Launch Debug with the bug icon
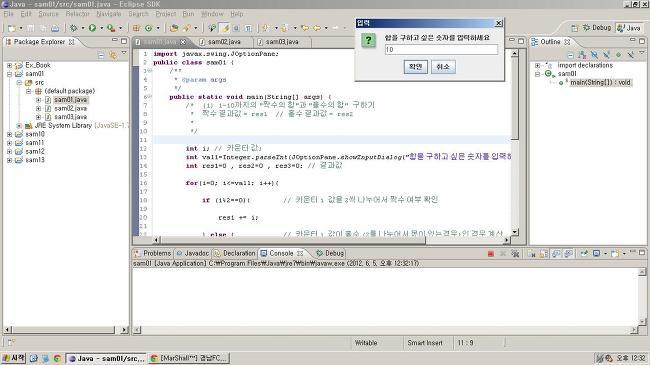 [x=73, y=28]
